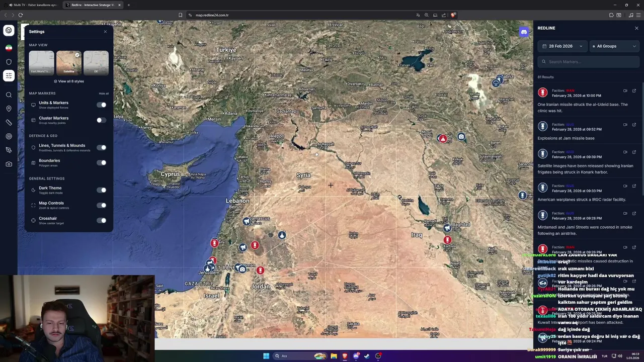This screenshot has height=362, width=644.
Task: Click the Redline logo icon in sidebar
Action: [9, 31]
